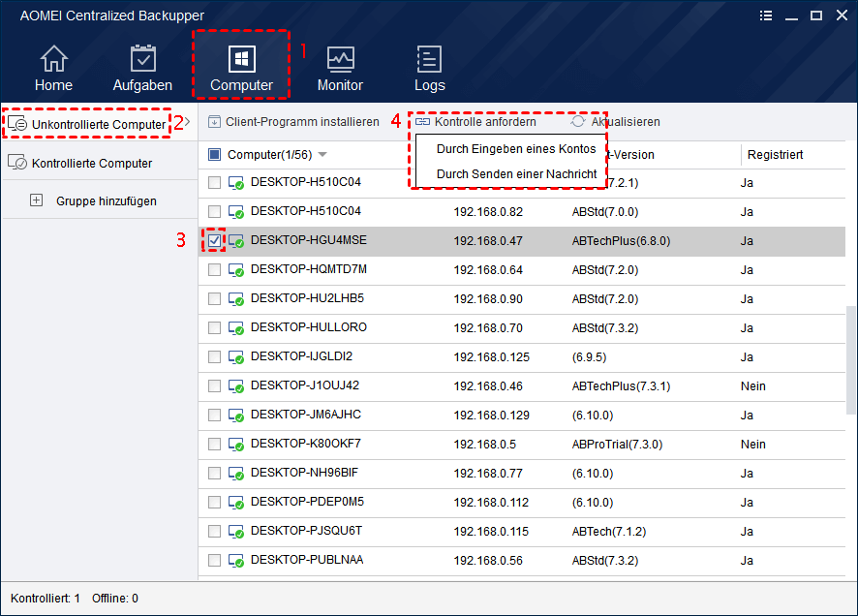Image resolution: width=858 pixels, height=616 pixels.
Task: Check the DESKTOP-HQMTD7M checkbox
Action: [214, 269]
